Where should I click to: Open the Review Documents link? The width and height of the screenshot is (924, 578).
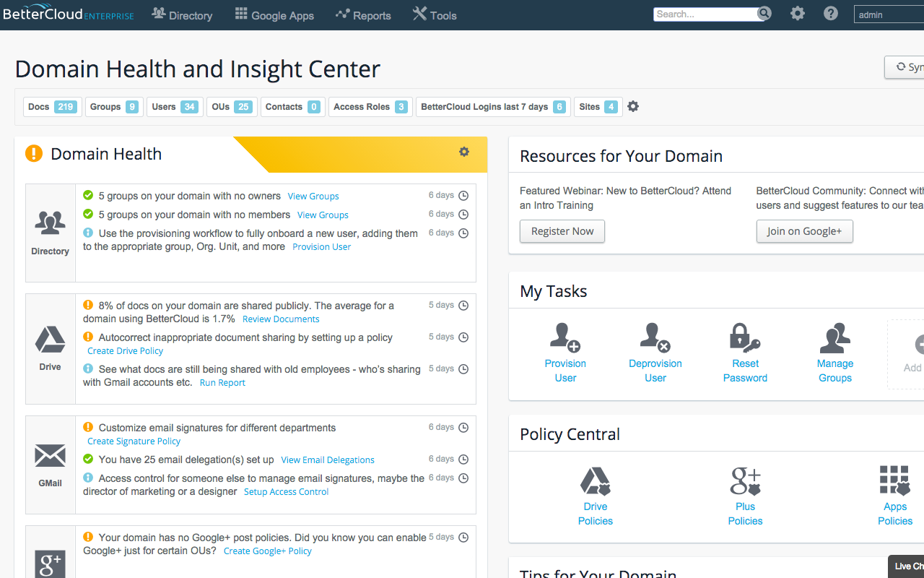click(281, 319)
